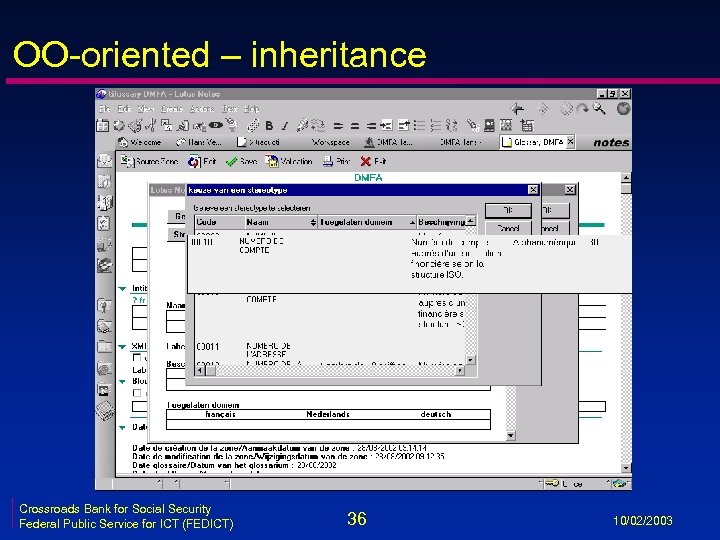
Task: Close the Glossary DMFA tab
Action: coord(570,141)
